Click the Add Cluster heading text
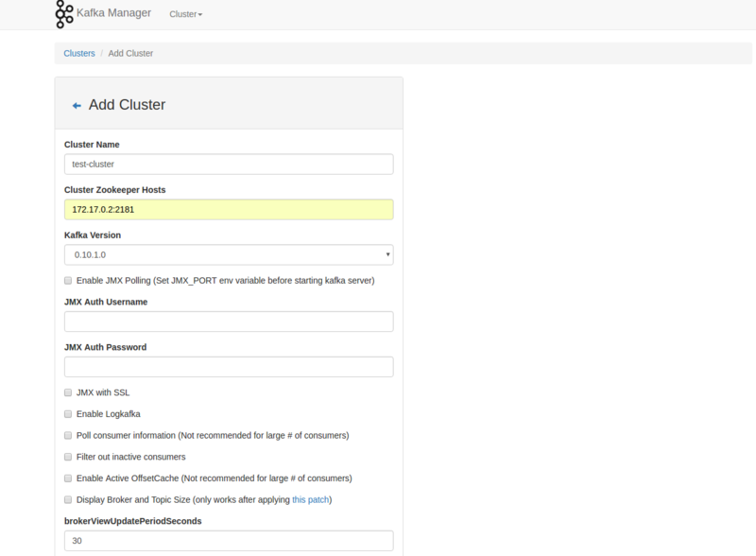The height and width of the screenshot is (556, 756). point(127,105)
